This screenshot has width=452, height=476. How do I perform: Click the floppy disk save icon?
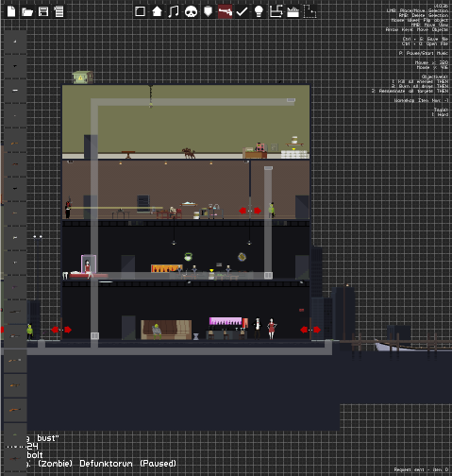click(x=43, y=11)
